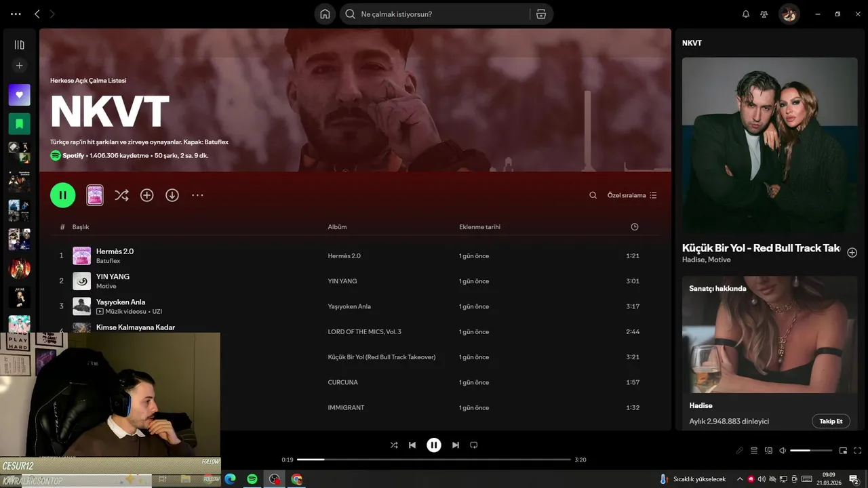Go back with the left arrow
The height and width of the screenshot is (488, 868).
click(x=37, y=14)
